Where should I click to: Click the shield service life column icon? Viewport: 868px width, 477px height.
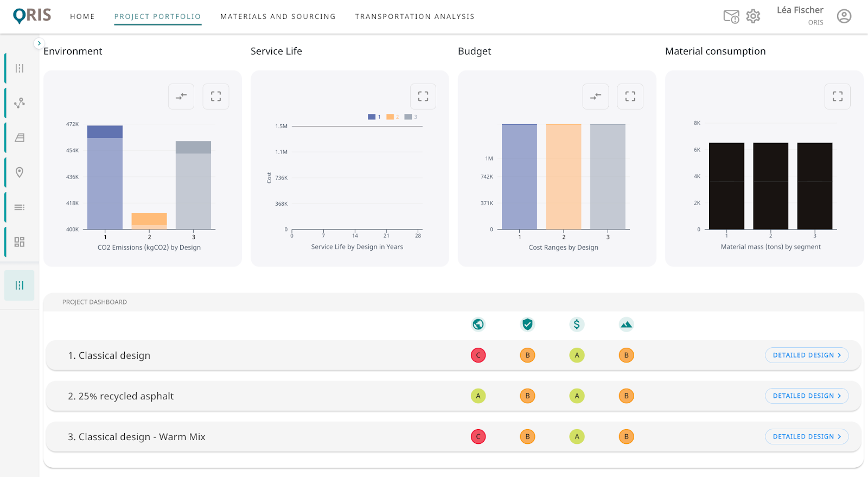coord(527,325)
